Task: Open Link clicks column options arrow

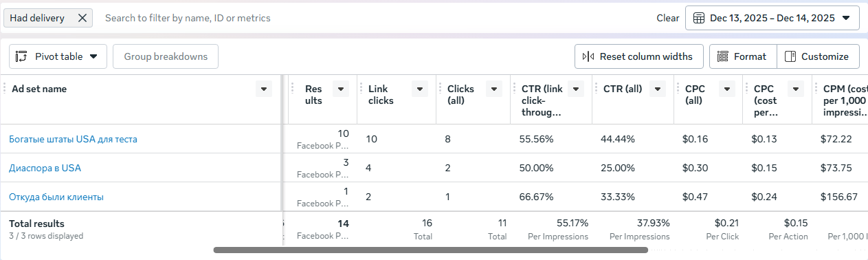Action: [x=419, y=89]
